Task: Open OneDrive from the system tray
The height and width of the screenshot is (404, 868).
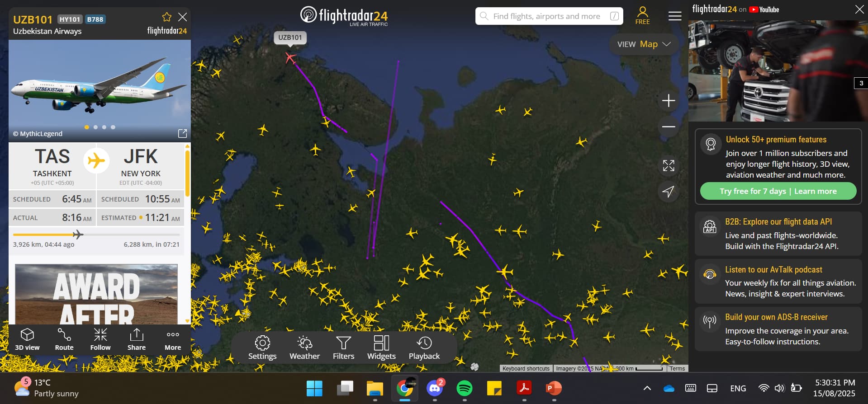Action: [x=669, y=388]
